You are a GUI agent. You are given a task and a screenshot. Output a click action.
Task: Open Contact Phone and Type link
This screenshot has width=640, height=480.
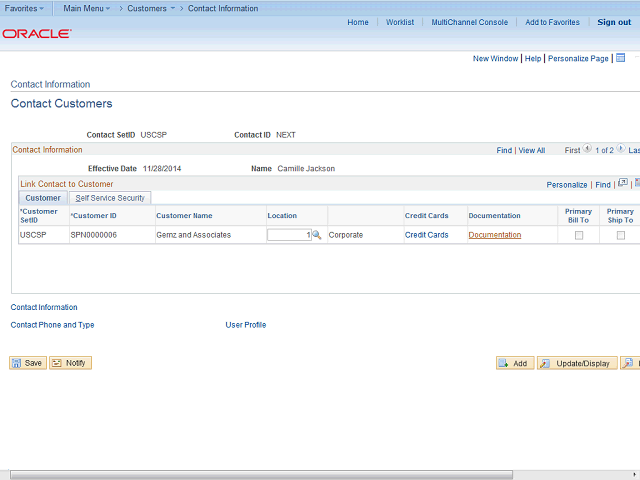click(x=52, y=325)
